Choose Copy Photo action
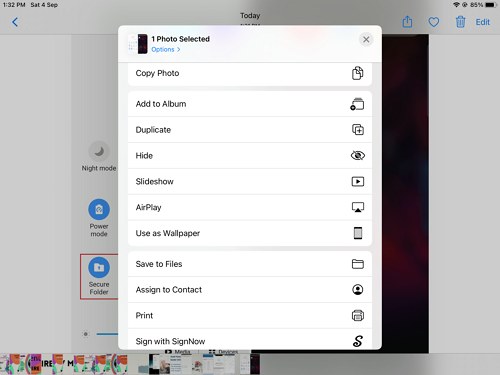Screen dimensions: 500x375 pyautogui.click(x=250, y=73)
